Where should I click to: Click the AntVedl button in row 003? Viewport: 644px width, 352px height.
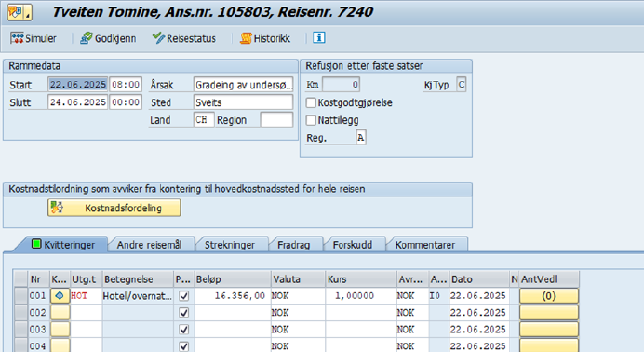point(549,330)
